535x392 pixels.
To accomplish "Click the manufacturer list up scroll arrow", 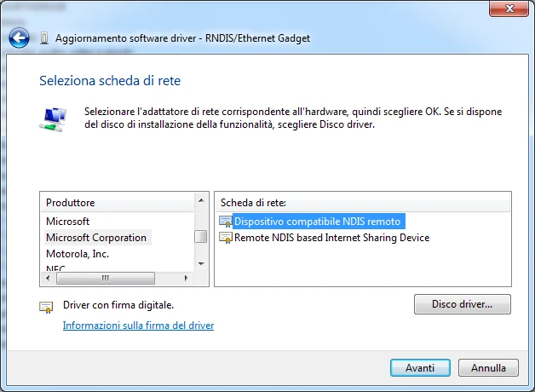I will click(201, 200).
